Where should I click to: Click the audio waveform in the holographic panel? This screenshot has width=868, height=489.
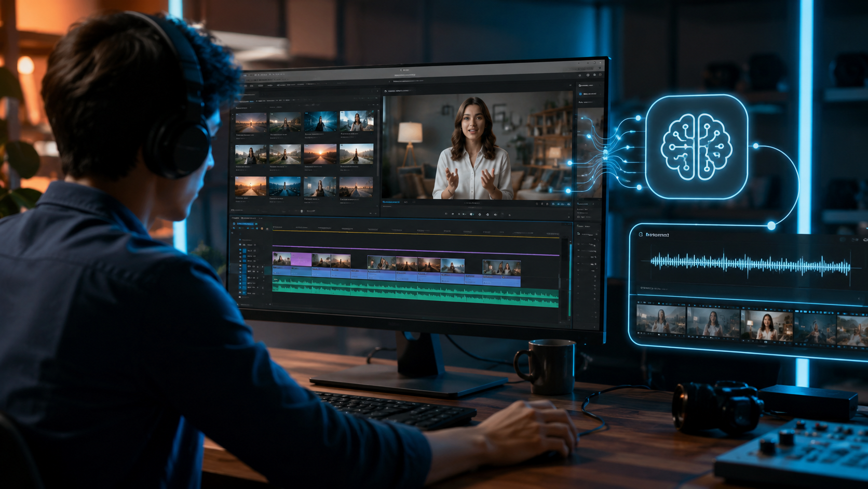click(x=750, y=265)
